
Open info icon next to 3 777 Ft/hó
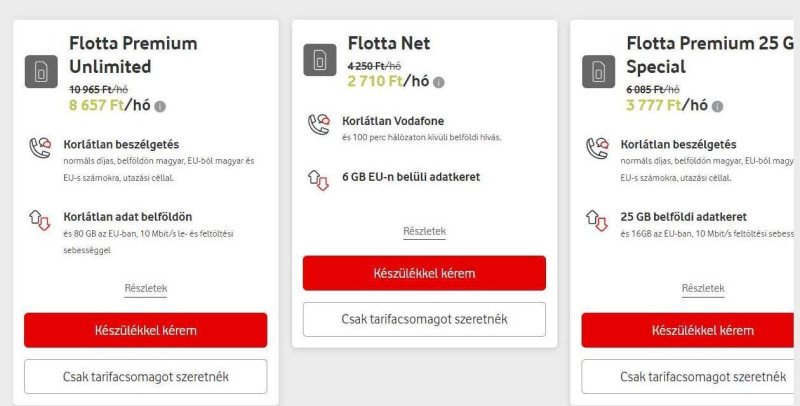point(717,107)
